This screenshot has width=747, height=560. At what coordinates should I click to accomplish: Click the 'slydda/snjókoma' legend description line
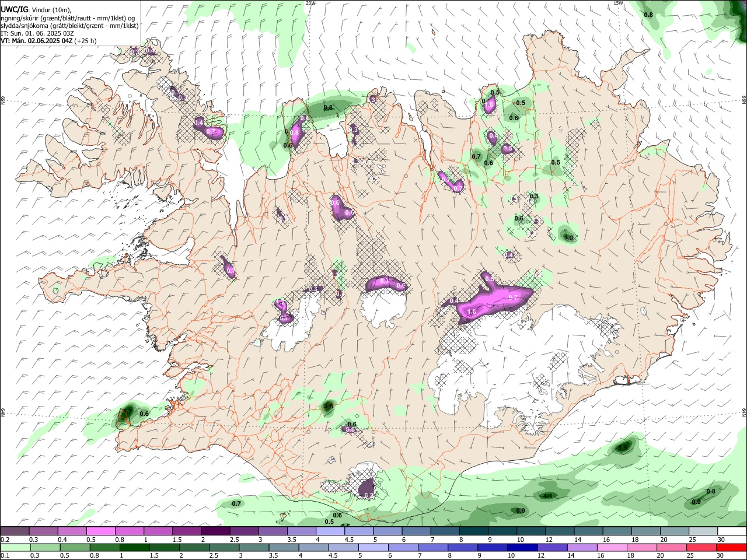point(69,26)
